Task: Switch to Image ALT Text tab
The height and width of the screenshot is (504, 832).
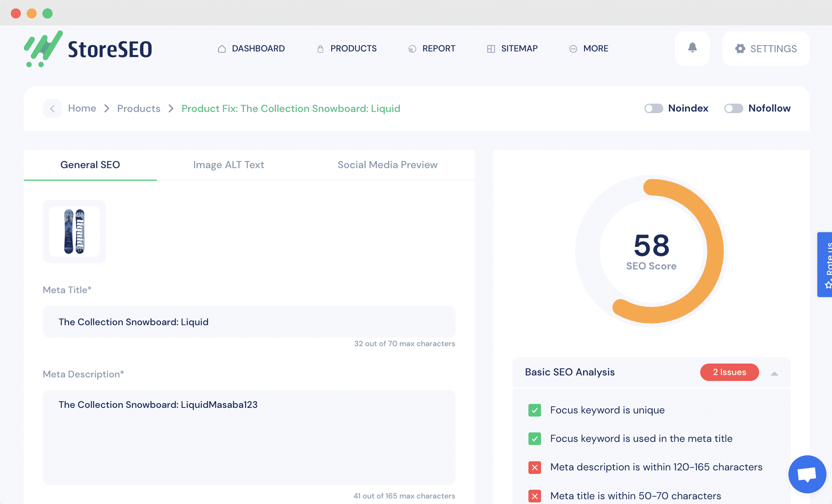Action: click(229, 165)
